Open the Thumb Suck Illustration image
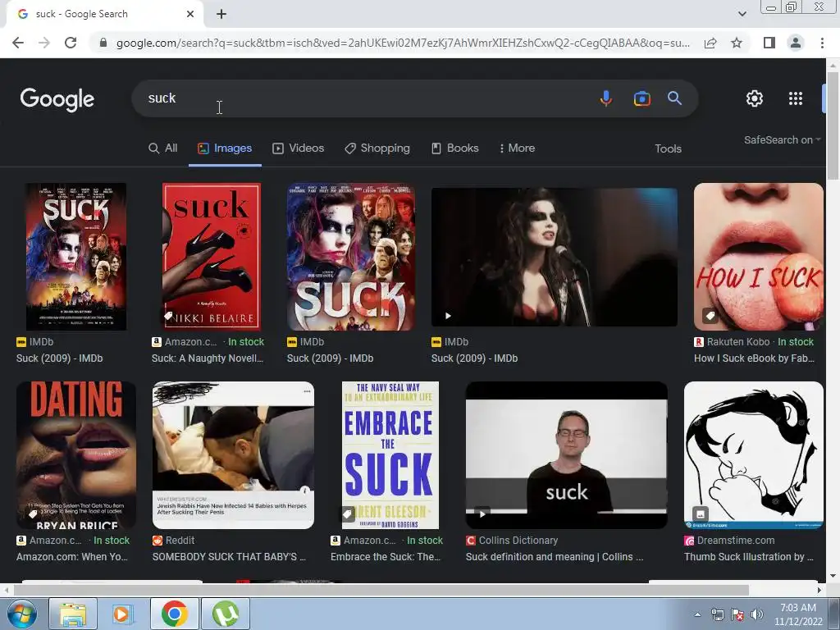The height and width of the screenshot is (630, 840). pos(753,455)
